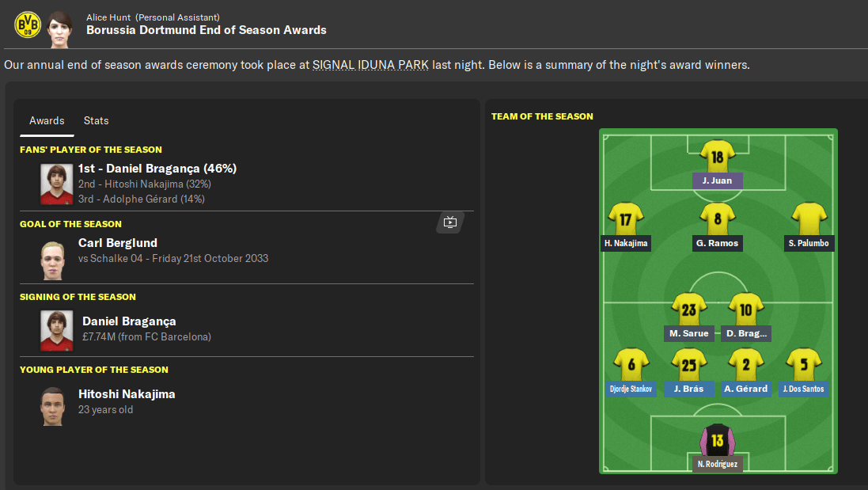
Task: Click Alice Hunt's portrait picture
Action: pos(58,25)
